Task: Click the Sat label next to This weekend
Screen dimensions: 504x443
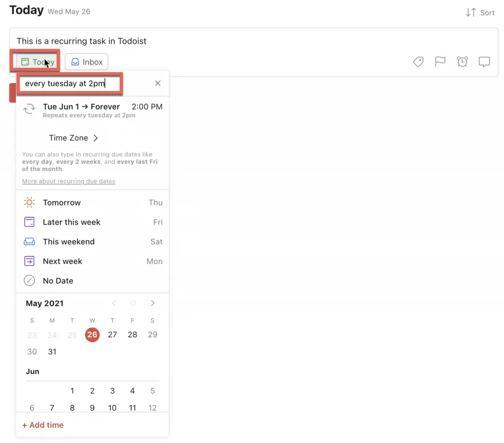Action: click(x=156, y=242)
